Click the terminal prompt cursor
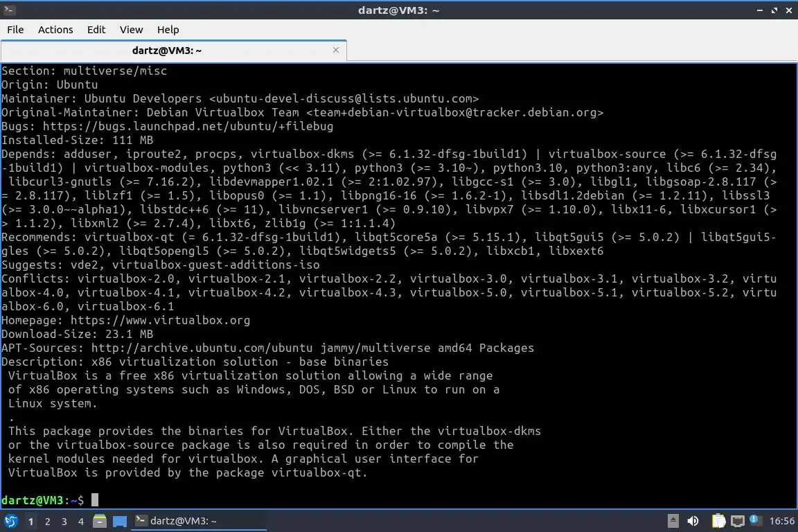Viewport: 798px width, 532px height. pyautogui.click(x=95, y=500)
